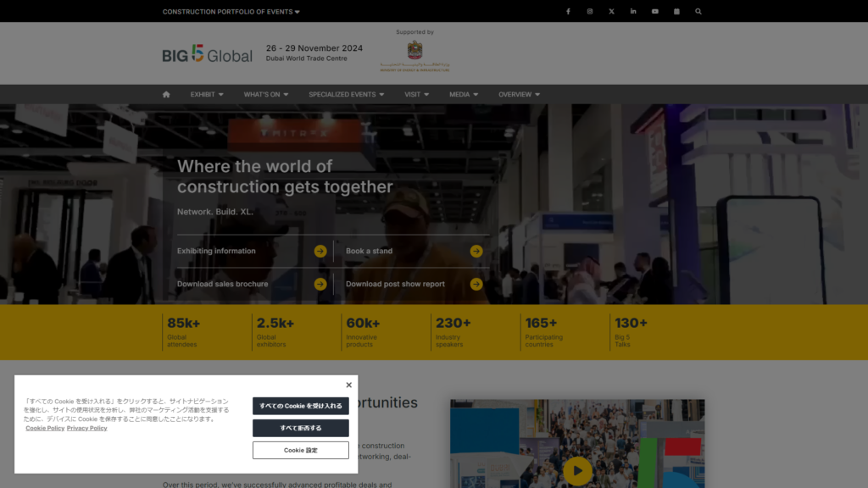The height and width of the screenshot is (488, 868).
Task: Open the Privacy Policy link
Action: click(x=87, y=428)
